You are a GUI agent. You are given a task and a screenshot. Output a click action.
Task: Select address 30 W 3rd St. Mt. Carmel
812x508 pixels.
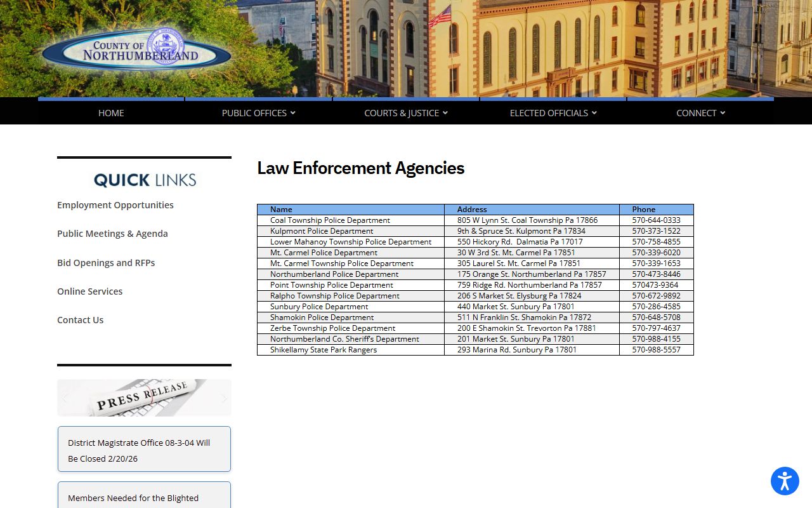coord(532,253)
